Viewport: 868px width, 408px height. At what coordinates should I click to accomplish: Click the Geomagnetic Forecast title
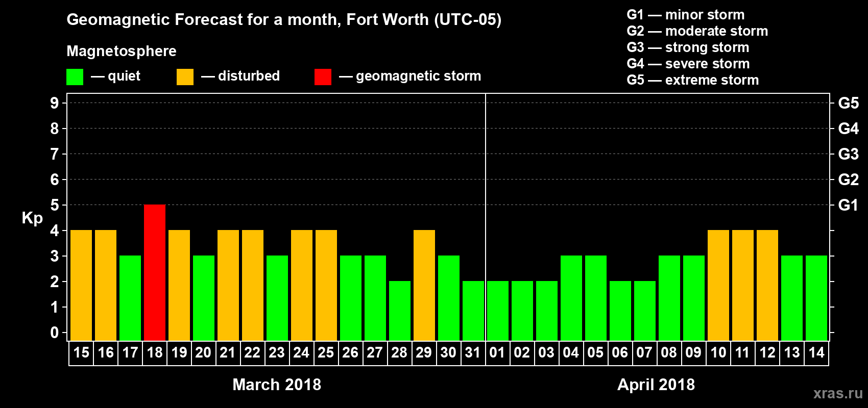click(284, 20)
